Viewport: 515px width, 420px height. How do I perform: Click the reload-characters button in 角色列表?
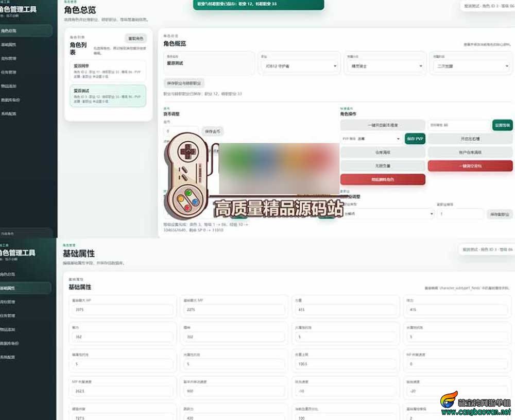pyautogui.click(x=135, y=39)
